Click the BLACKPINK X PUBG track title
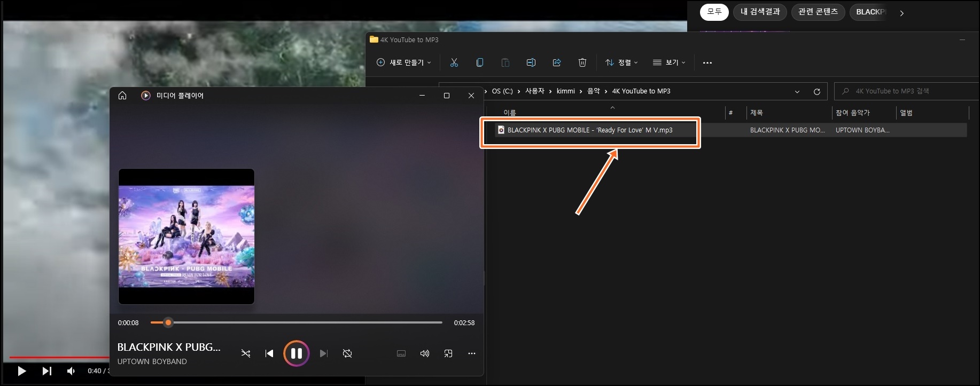Image resolution: width=980 pixels, height=386 pixels. click(169, 347)
